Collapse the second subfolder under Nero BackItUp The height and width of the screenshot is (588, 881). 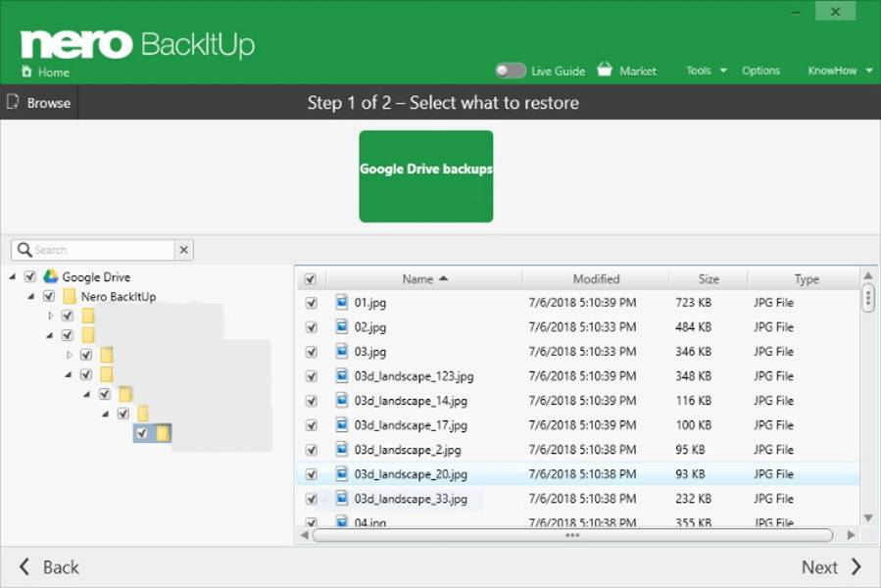50,335
